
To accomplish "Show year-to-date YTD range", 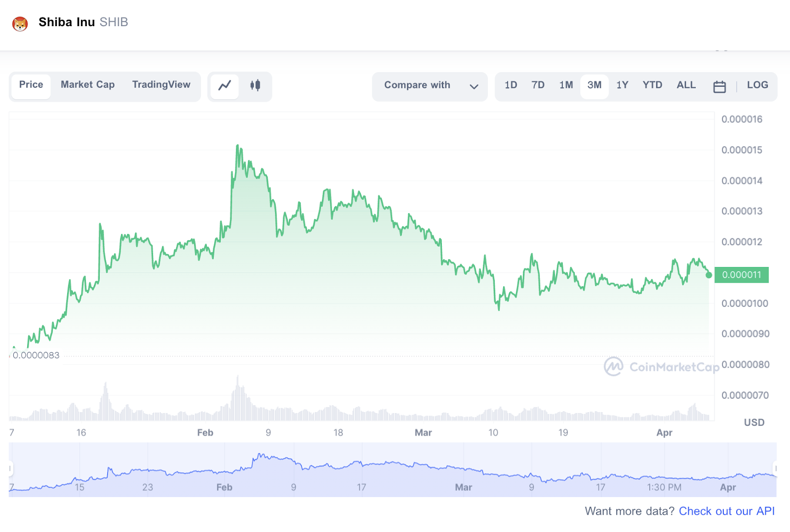I will (652, 85).
